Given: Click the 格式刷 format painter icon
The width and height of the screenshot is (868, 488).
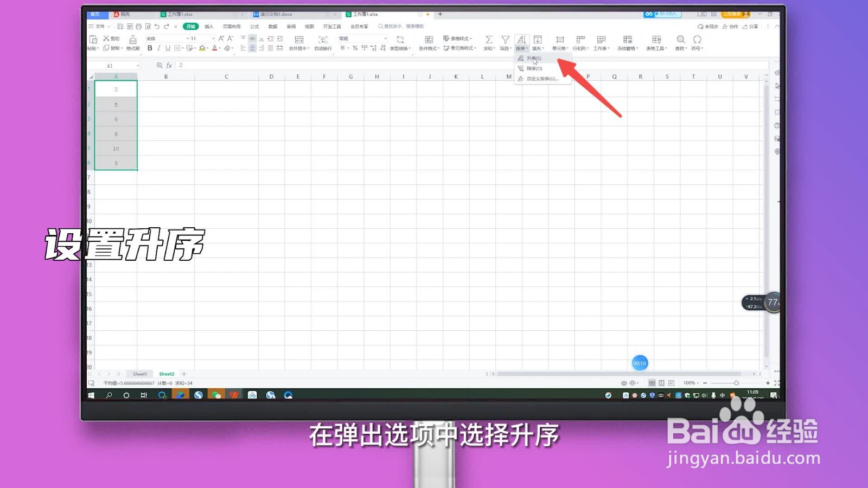Looking at the screenshot, I should point(133,40).
